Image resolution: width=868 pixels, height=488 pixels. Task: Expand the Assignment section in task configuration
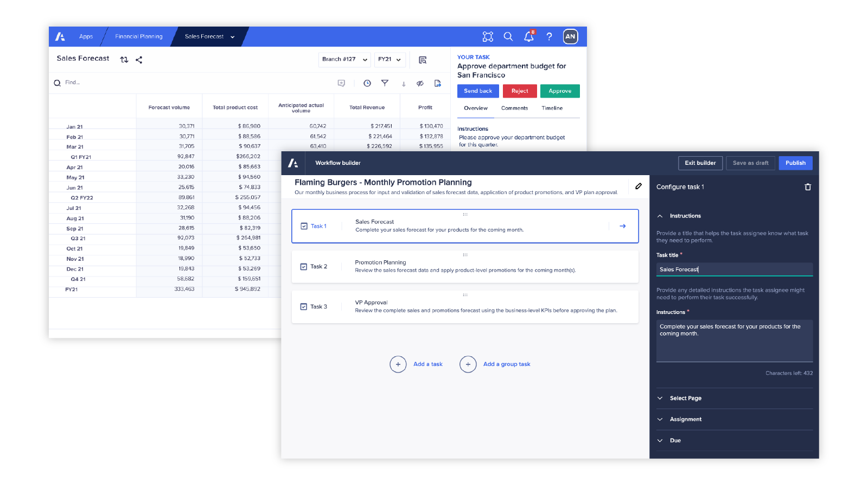(686, 419)
